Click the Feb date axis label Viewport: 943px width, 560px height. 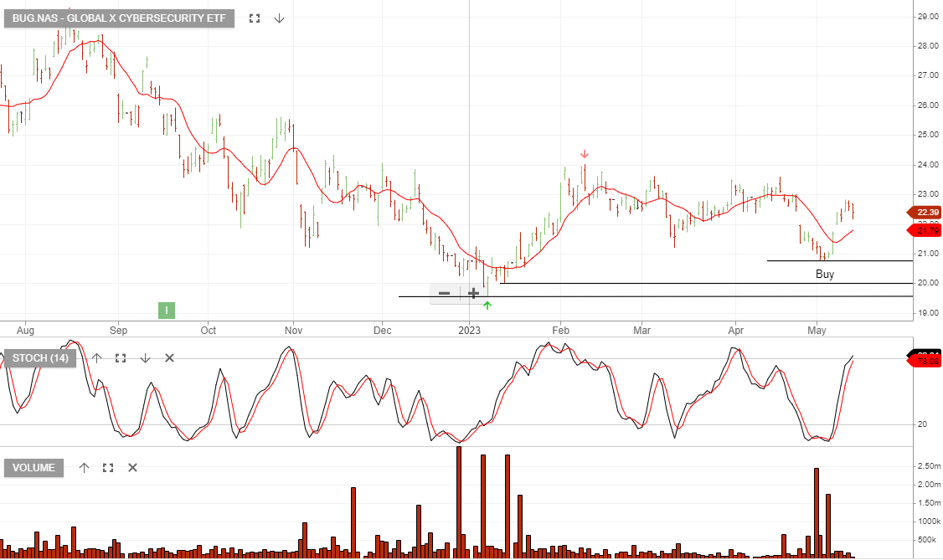pos(560,331)
